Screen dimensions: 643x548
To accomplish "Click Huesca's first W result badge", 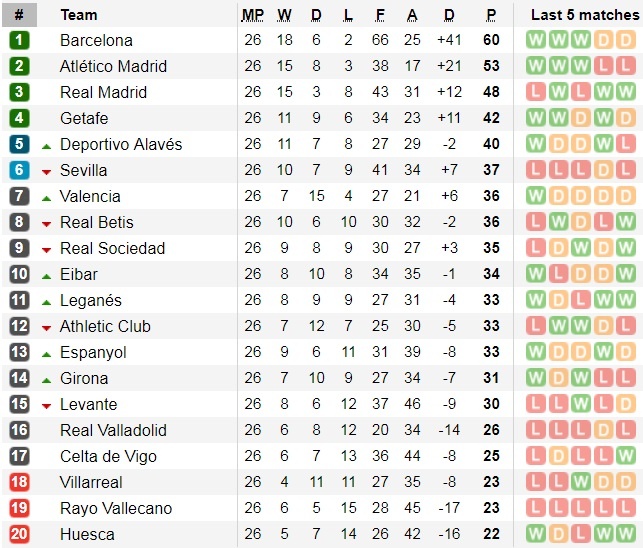I will pos(536,534).
